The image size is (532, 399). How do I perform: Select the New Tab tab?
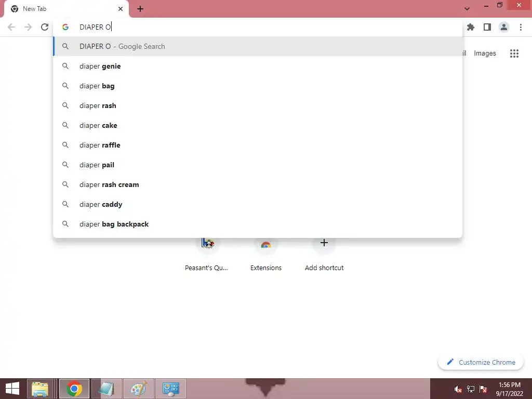[66, 9]
